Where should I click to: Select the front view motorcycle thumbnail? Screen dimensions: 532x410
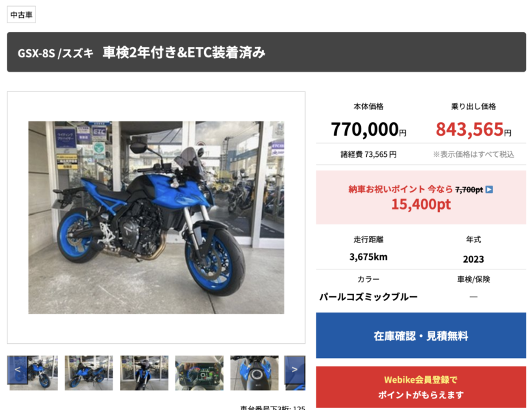point(144,372)
